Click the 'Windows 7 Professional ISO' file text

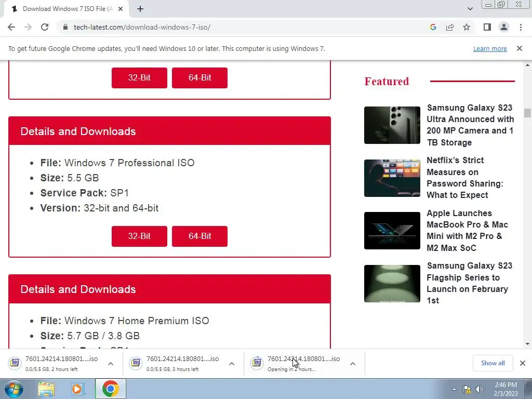pyautogui.click(x=129, y=163)
